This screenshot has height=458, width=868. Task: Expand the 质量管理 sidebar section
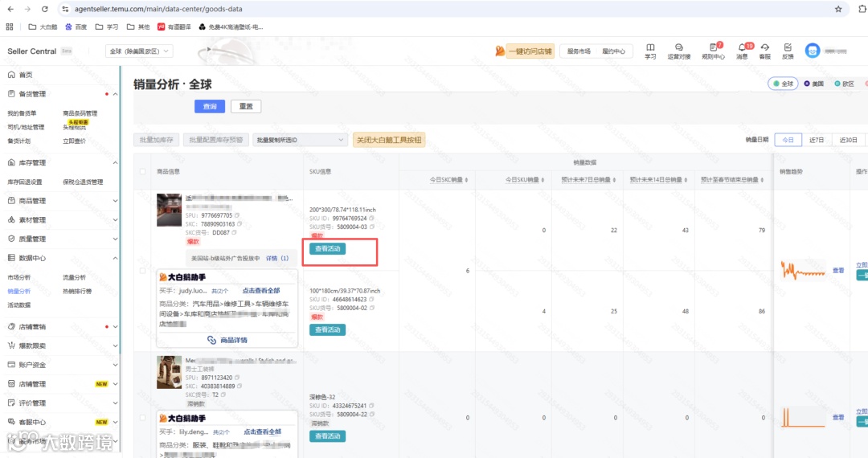click(115, 239)
